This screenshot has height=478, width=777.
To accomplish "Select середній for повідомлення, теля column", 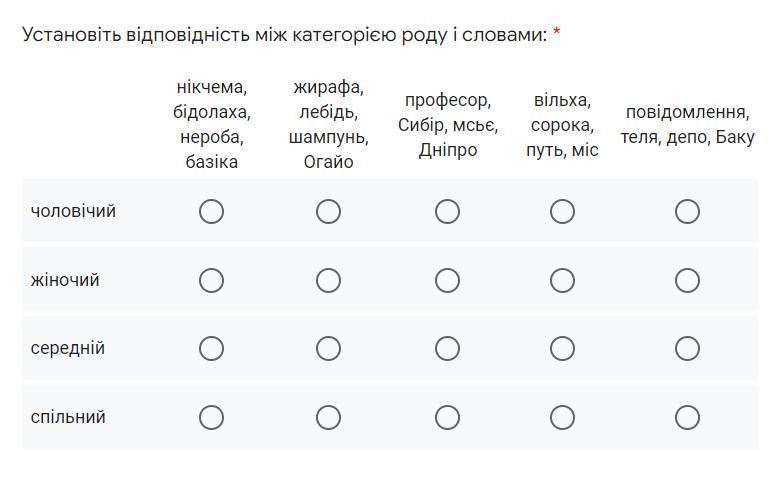I will click(687, 349).
